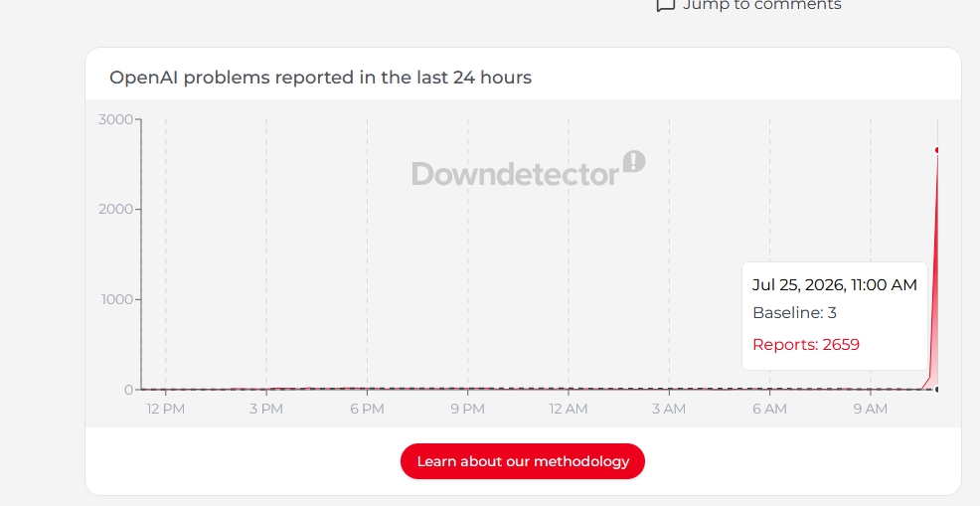Viewport: 980px width, 506px height.
Task: Click the 3 AM axis label
Action: pos(669,409)
